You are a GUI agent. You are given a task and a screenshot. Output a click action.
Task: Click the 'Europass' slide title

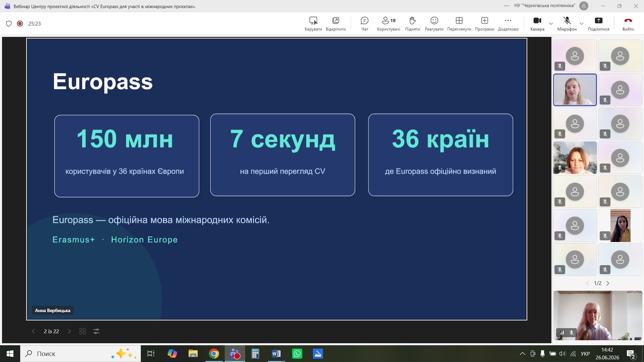pyautogui.click(x=103, y=82)
